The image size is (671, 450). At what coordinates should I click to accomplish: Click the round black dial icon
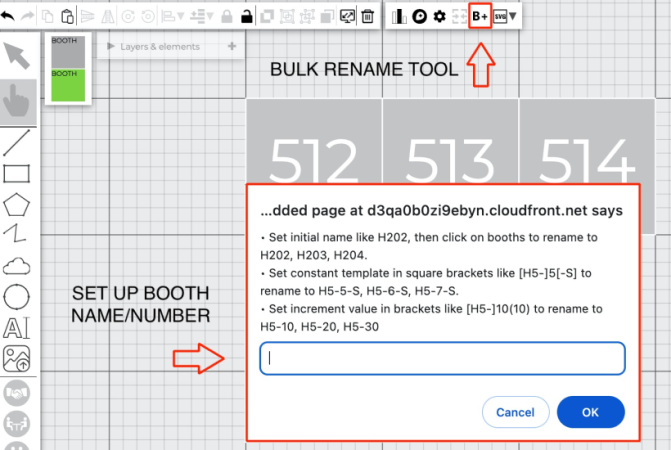(x=419, y=16)
